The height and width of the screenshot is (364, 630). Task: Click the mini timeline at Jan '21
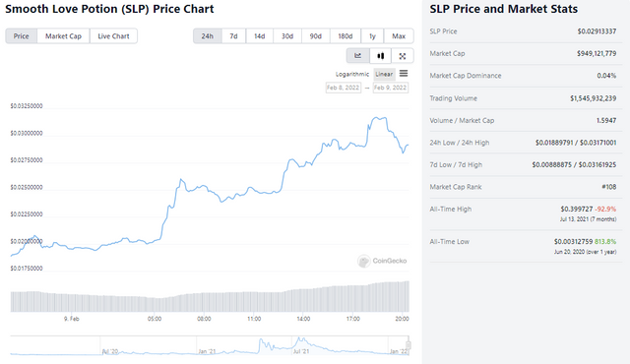click(x=207, y=351)
